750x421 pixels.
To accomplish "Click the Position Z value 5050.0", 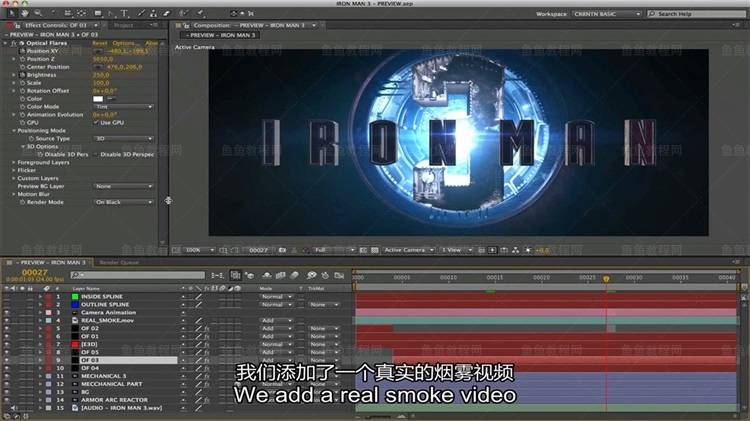I will (x=103, y=59).
